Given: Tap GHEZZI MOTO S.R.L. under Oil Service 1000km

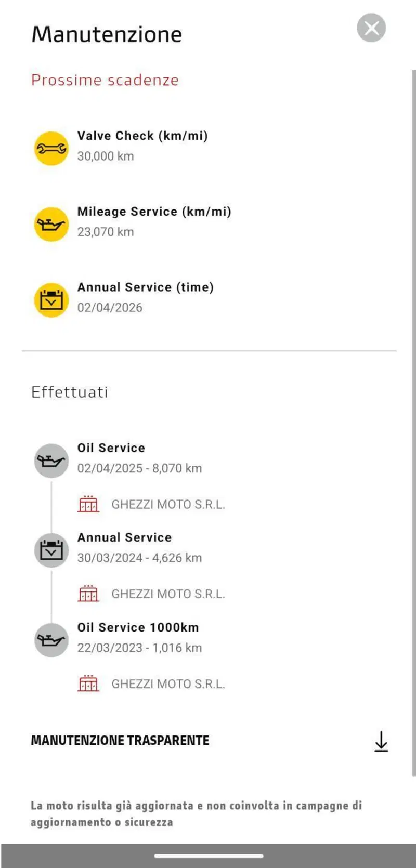Looking at the screenshot, I should pos(168,683).
